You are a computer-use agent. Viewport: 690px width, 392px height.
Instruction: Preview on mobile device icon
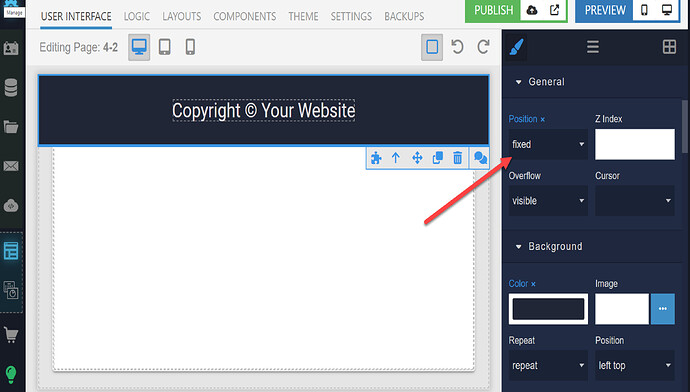click(x=644, y=10)
